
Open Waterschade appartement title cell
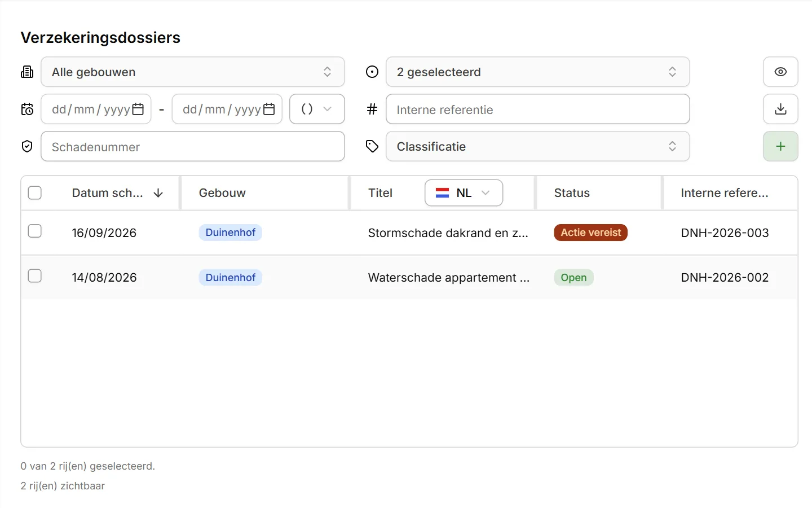449,278
